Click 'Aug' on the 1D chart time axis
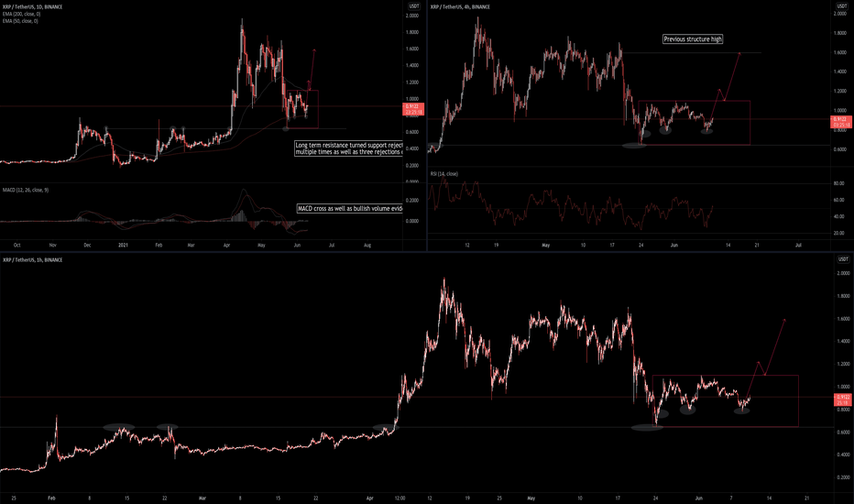This screenshot has height=504, width=854. (x=367, y=246)
